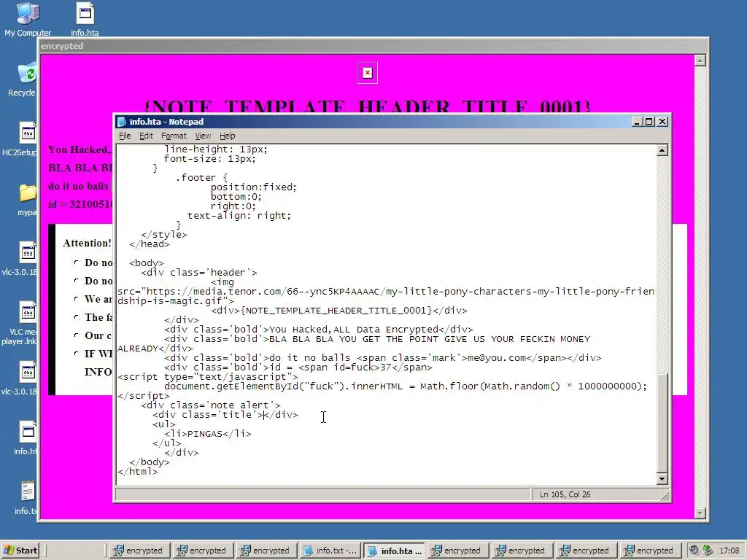Click the 'id = 3210051' text in encrypted window
Image resolution: width=747 pixels, height=560 pixels.
pos(80,204)
